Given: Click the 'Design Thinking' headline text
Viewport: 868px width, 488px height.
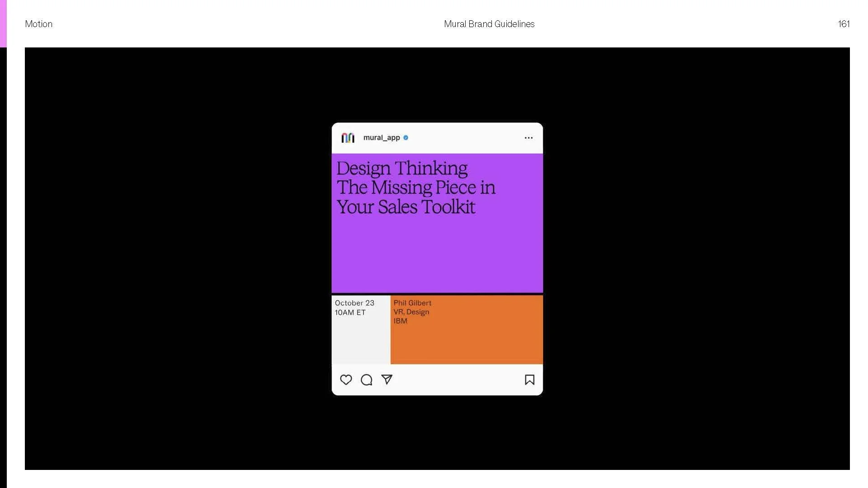Looking at the screenshot, I should point(402,169).
